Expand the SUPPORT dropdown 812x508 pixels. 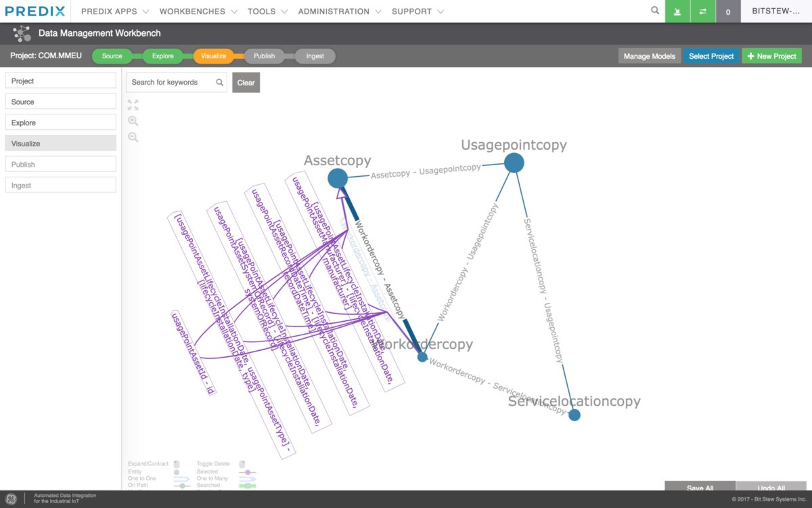(x=413, y=11)
